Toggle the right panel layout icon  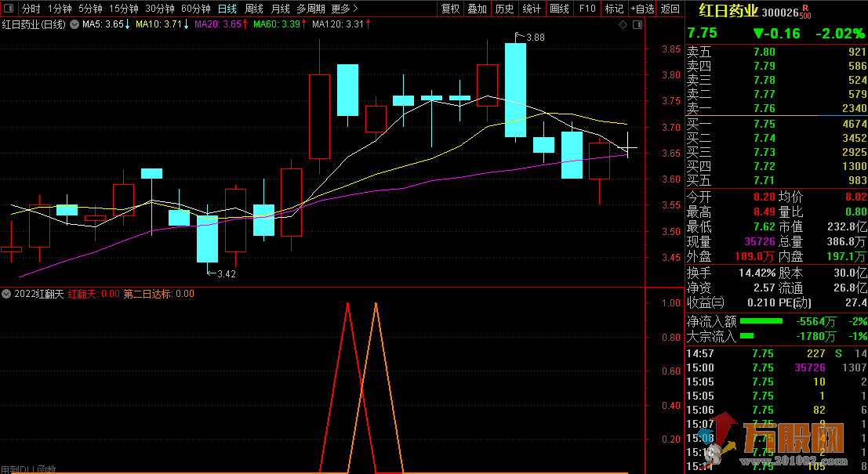pos(637,25)
